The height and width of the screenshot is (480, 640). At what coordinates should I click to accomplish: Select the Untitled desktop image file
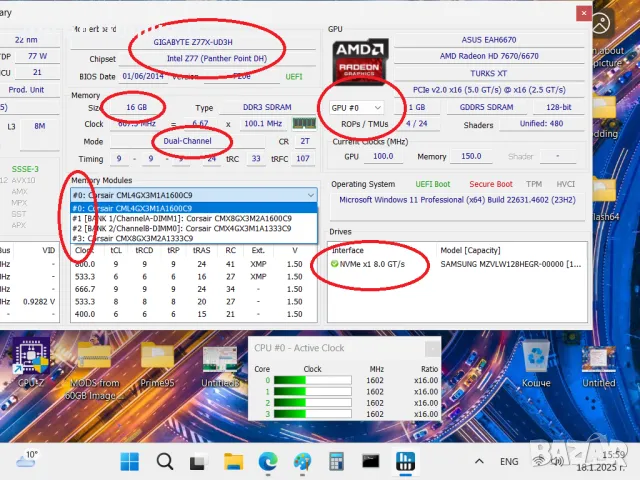point(598,366)
